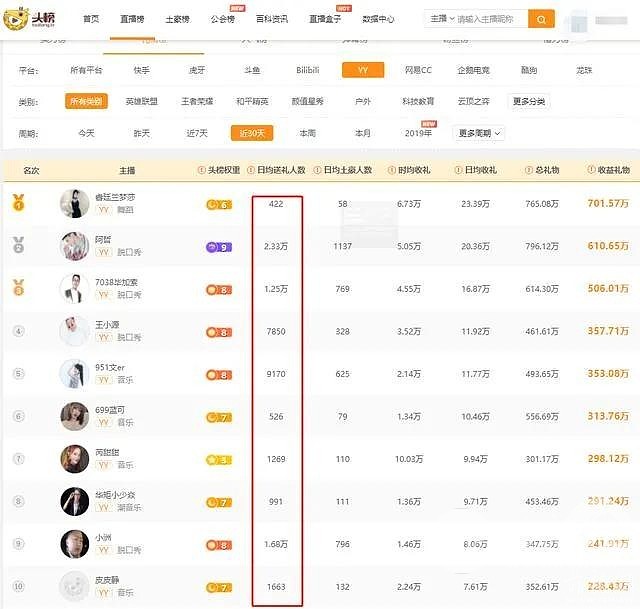
Task: Set period to 2019年
Action: point(418,133)
